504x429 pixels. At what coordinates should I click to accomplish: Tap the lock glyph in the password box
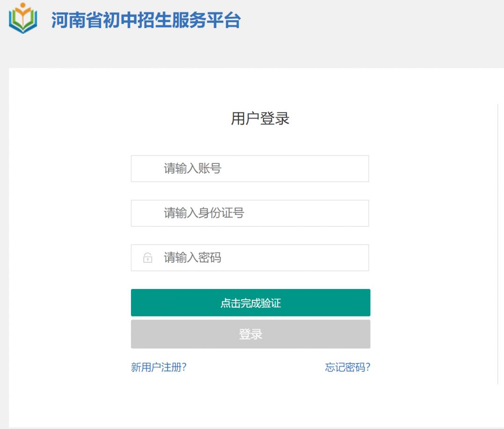click(x=148, y=258)
